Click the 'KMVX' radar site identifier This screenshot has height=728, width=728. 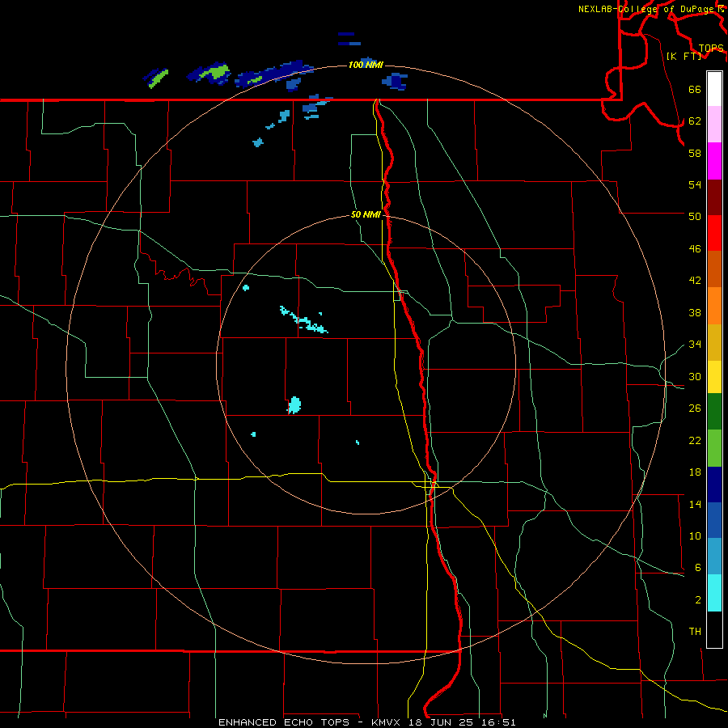pos(387,722)
